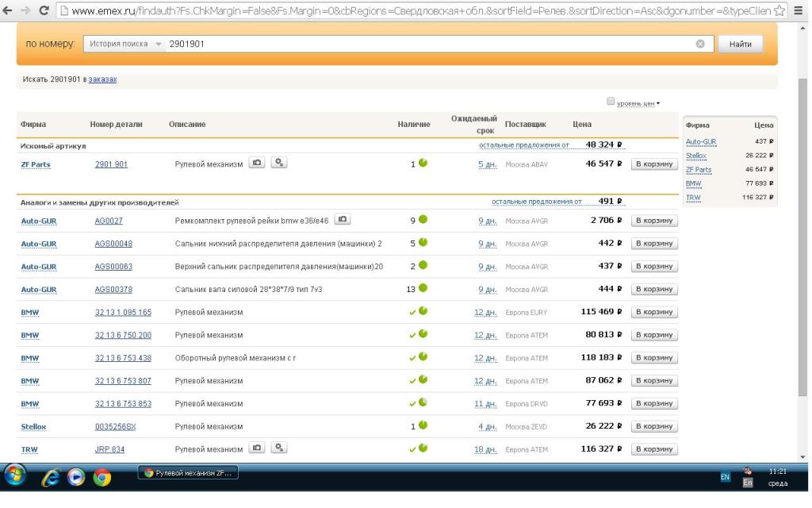
Task: Switch to 'Рулевой механизм ZF' taskbar window
Action: (x=189, y=473)
